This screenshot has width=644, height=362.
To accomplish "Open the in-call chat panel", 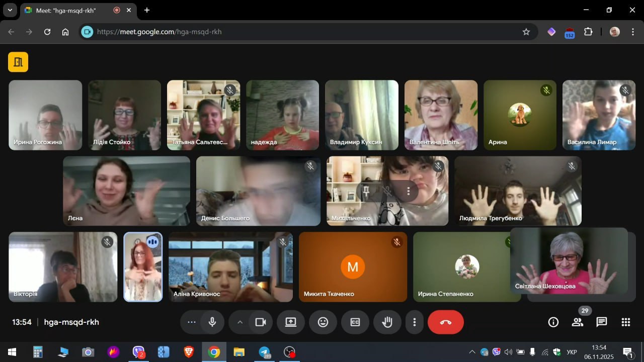I will [601, 322].
